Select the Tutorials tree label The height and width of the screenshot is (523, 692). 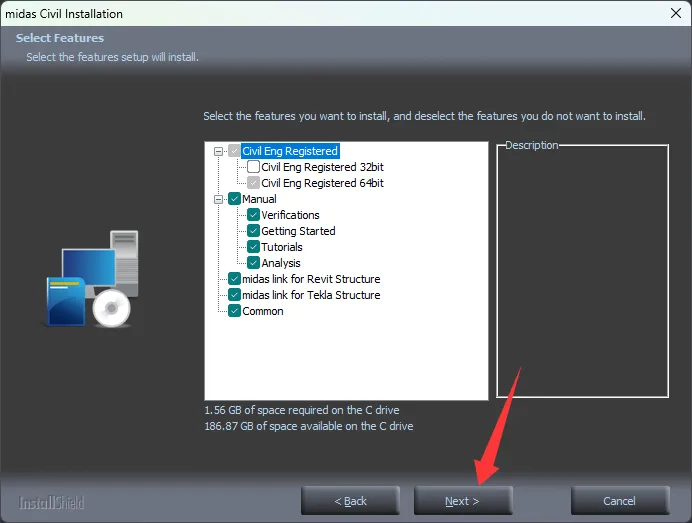click(x=282, y=247)
